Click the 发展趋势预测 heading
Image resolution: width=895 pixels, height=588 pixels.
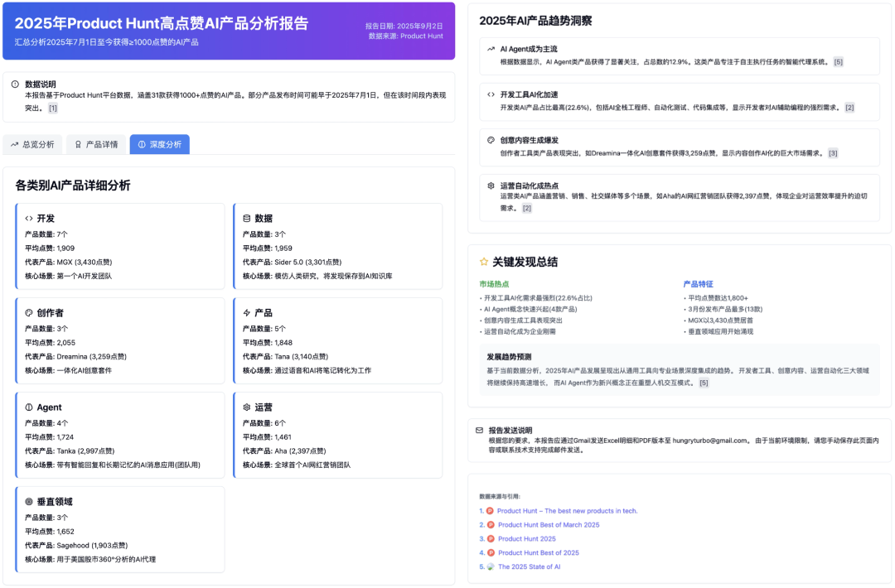(x=509, y=357)
